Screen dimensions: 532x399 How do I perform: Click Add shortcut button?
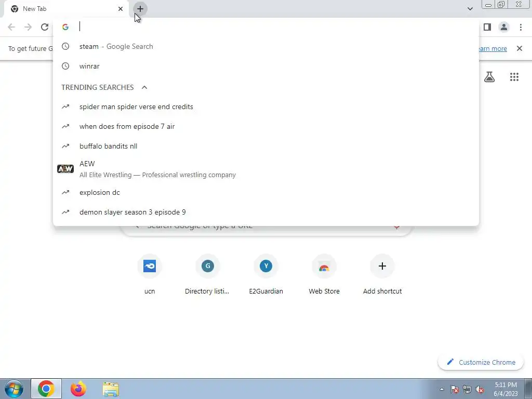382,275
